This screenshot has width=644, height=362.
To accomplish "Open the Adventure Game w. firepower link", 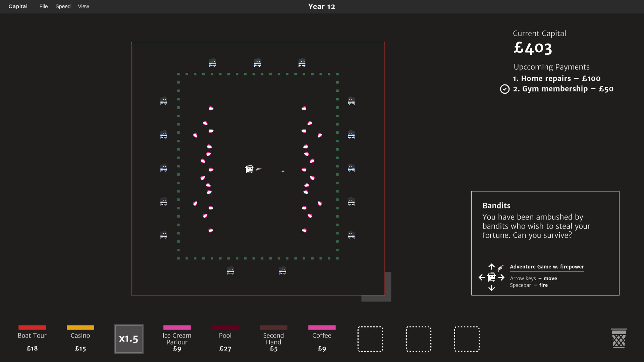I will click(x=546, y=267).
